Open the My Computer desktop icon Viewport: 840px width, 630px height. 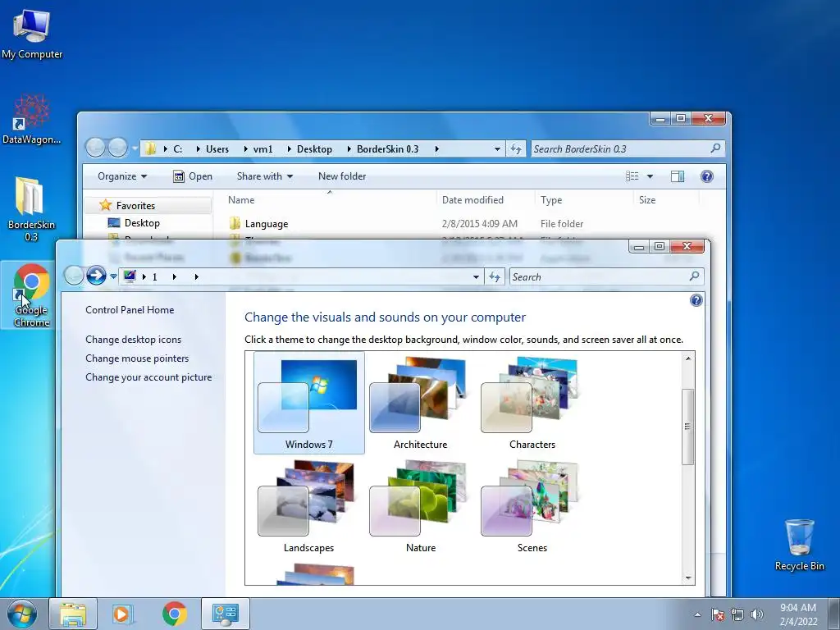(32, 33)
